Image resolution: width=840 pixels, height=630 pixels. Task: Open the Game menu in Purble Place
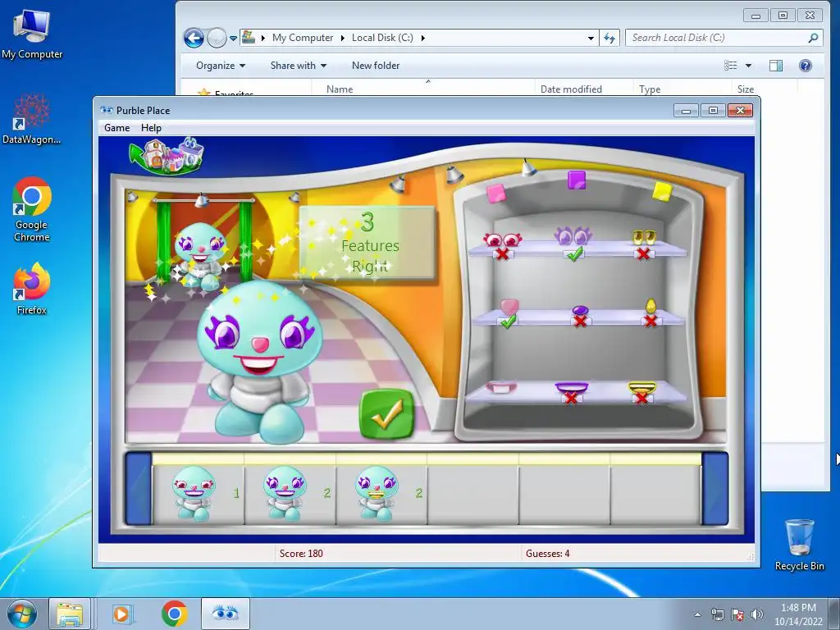[x=116, y=128]
